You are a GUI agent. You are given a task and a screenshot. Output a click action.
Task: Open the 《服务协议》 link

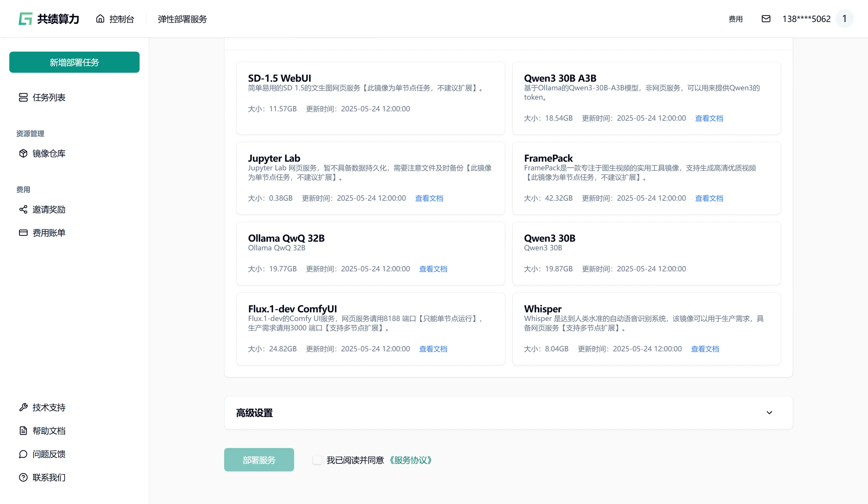[410, 460]
